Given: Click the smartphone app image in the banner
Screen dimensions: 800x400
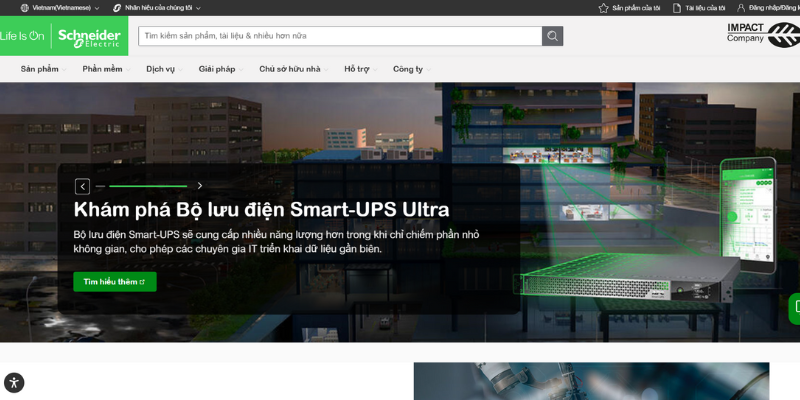Looking at the screenshot, I should pos(748,215).
